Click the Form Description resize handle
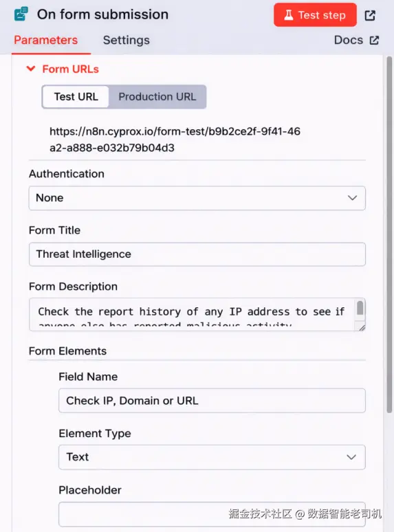 (362, 327)
